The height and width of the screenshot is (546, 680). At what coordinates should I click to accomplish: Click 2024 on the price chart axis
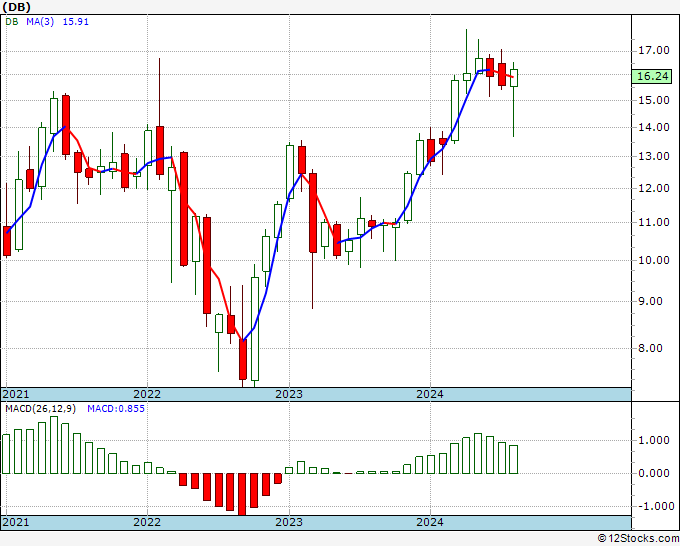pyautogui.click(x=430, y=394)
